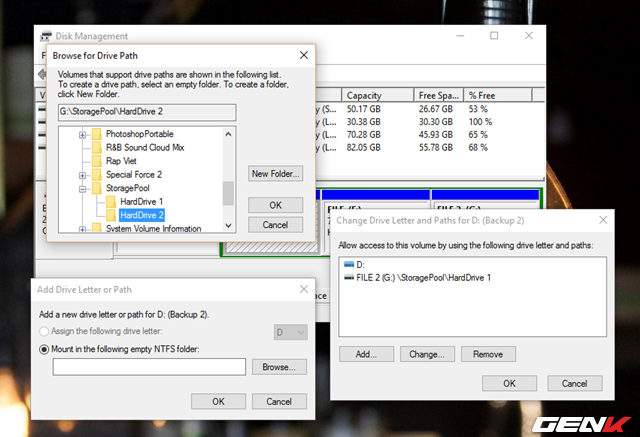Viewport: 640px width, 437px height.
Task: Select the PhotoshopPortable folder icon
Action: coord(96,133)
